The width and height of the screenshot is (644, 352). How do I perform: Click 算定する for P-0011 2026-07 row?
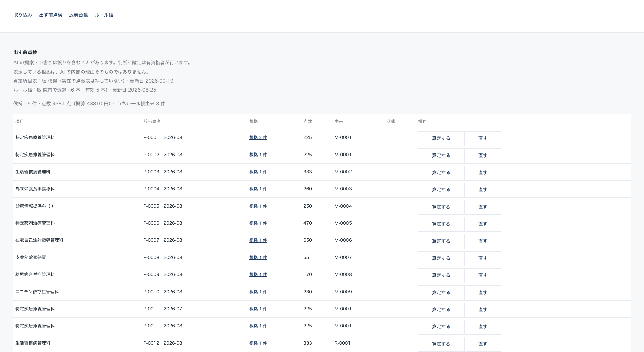pyautogui.click(x=441, y=310)
